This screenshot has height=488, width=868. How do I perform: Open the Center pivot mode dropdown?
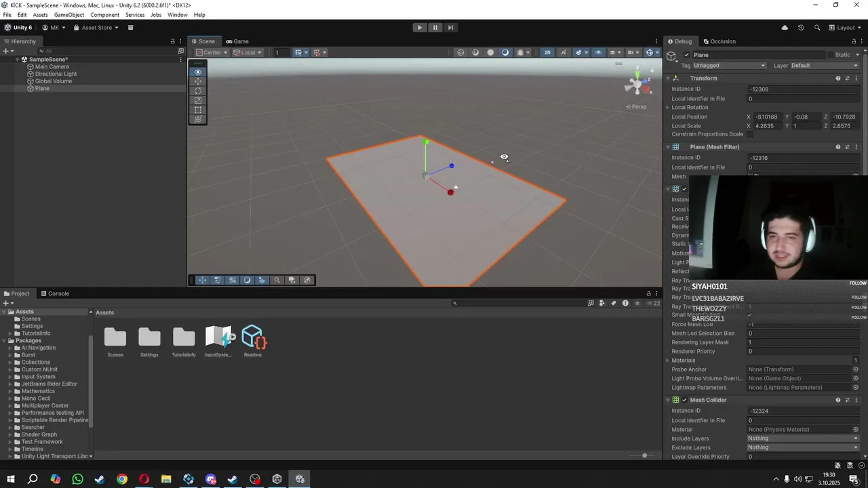[212, 52]
